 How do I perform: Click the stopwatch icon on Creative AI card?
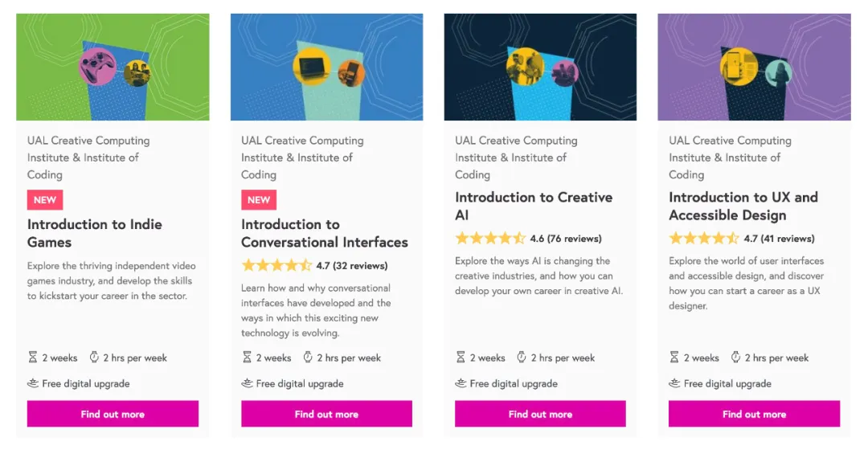pyautogui.click(x=522, y=358)
